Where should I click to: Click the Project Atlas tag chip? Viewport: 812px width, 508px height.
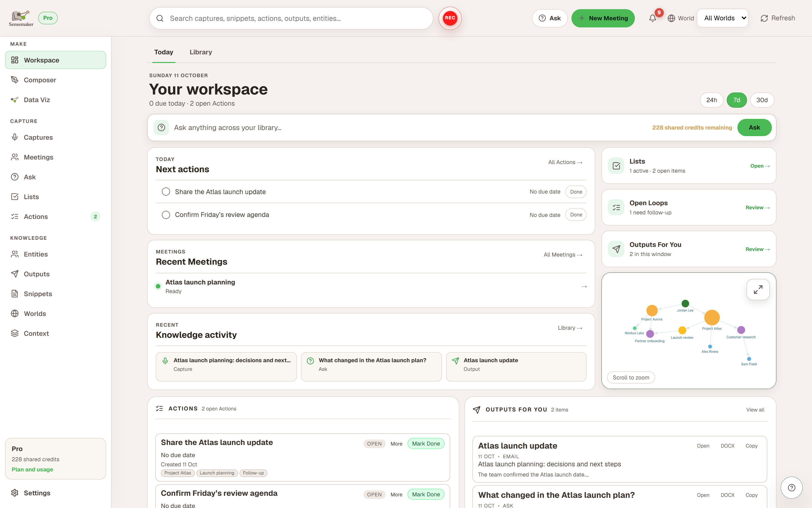[178, 473]
